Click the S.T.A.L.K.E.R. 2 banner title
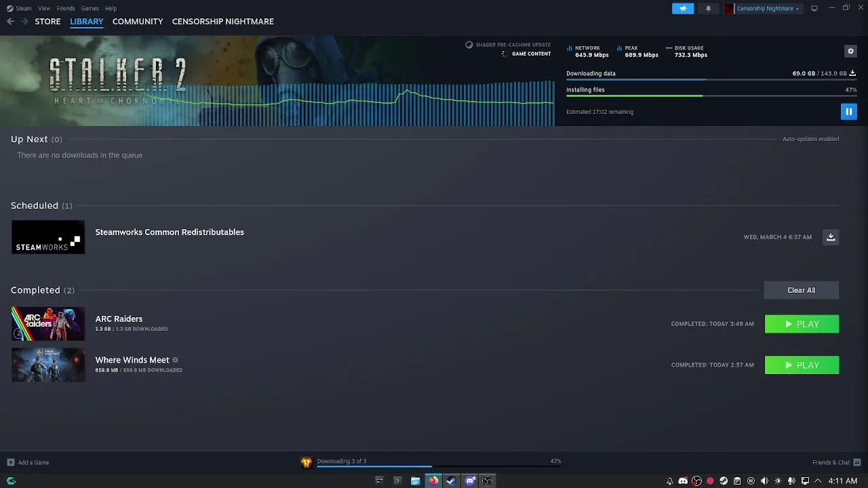 pyautogui.click(x=117, y=81)
